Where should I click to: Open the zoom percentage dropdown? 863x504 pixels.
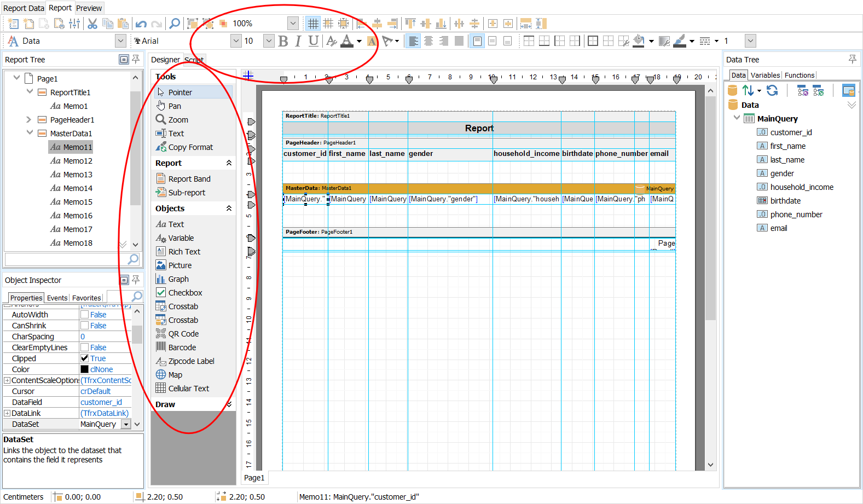pyautogui.click(x=293, y=24)
